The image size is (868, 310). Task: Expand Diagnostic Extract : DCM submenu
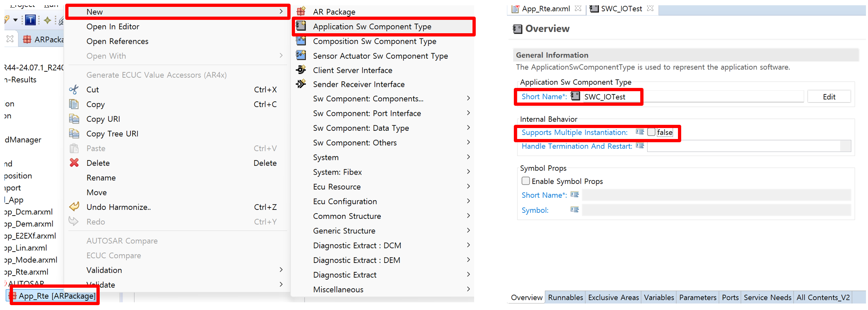point(468,245)
